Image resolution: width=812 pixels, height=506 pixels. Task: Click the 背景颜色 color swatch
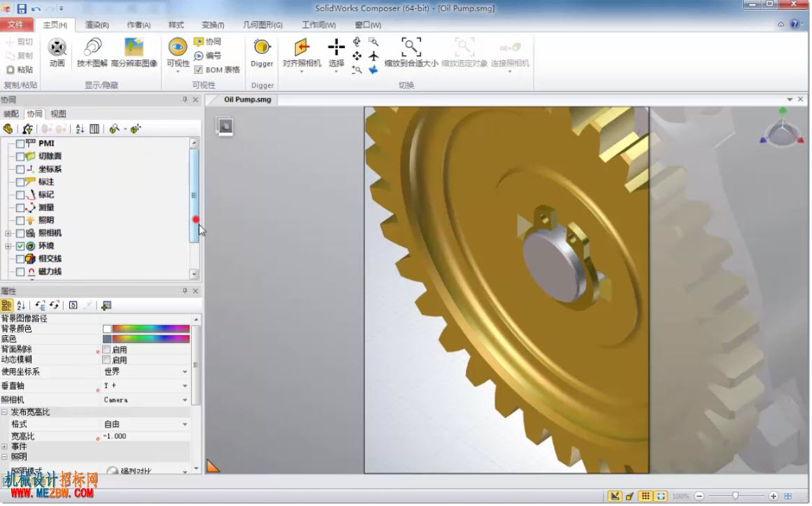(x=107, y=329)
